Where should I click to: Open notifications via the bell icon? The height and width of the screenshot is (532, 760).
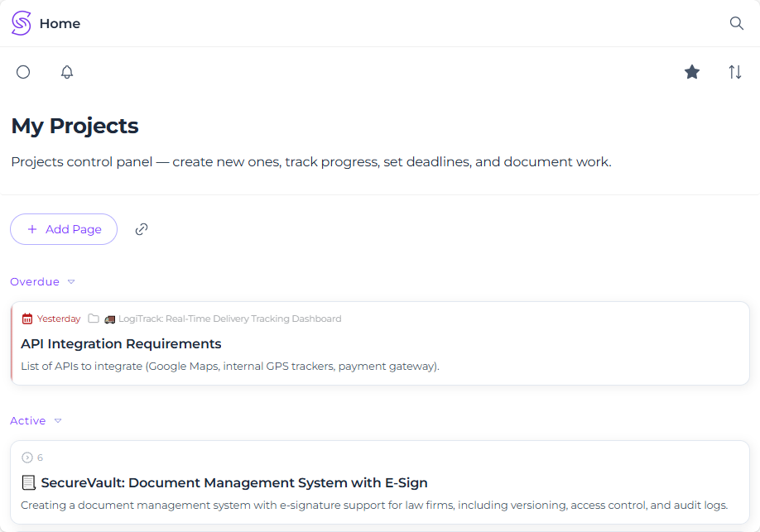(x=67, y=72)
